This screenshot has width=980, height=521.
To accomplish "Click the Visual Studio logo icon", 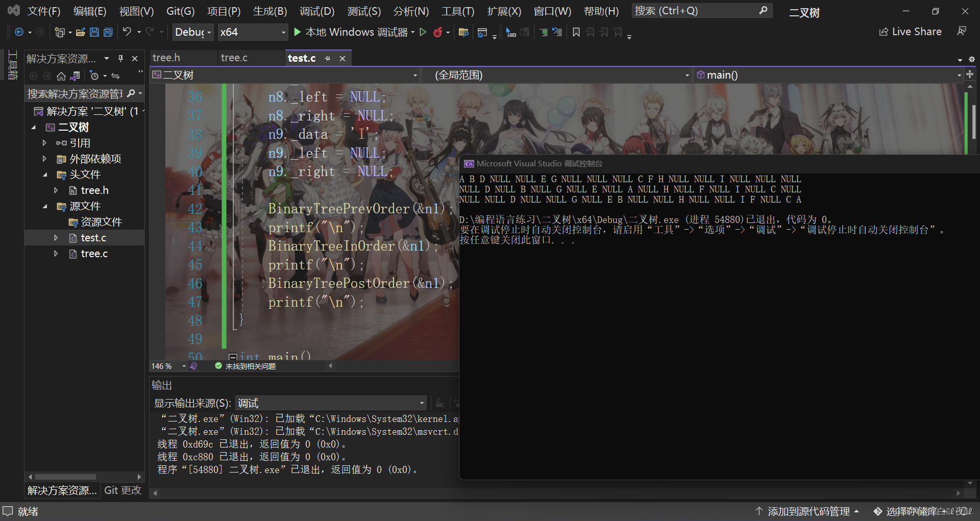I will 13,11.
